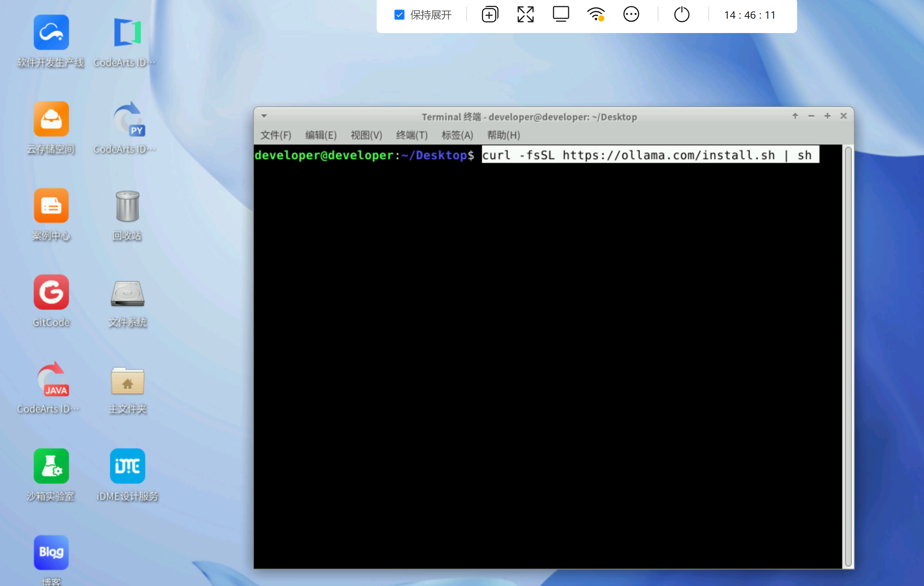924x586 pixels.
Task: Click the wifi network status icon
Action: pos(596,15)
